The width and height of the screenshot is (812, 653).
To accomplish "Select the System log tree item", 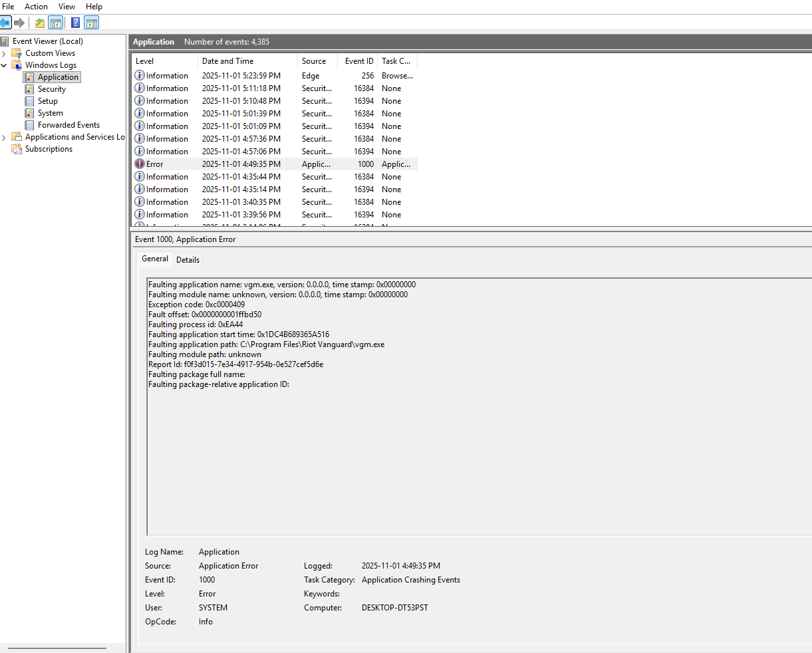I will (x=50, y=113).
